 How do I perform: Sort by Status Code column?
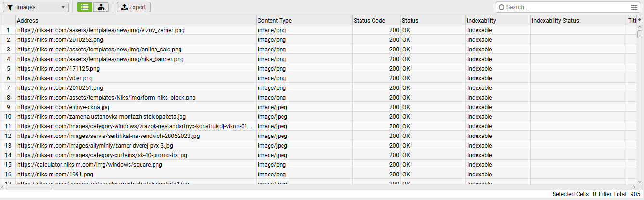coord(376,21)
